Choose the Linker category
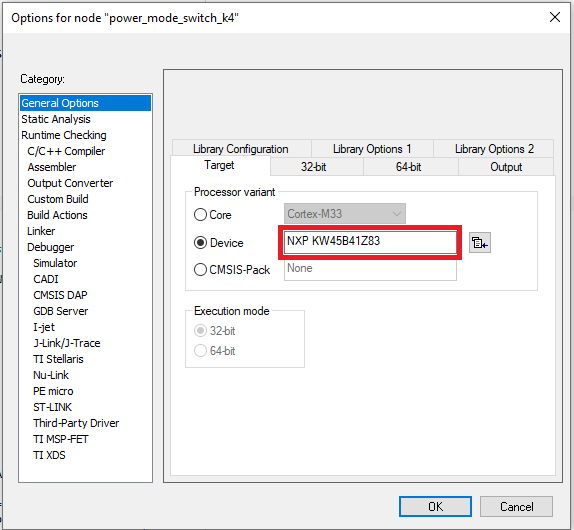 pyautogui.click(x=41, y=231)
